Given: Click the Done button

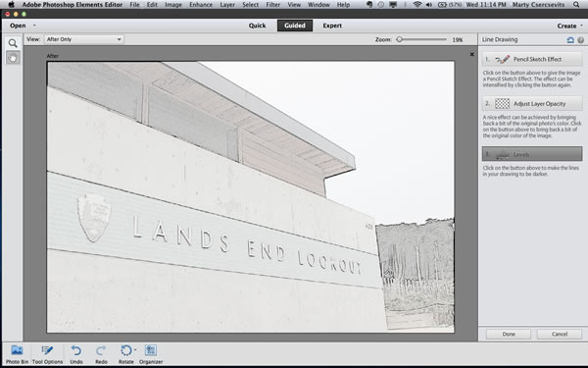Looking at the screenshot, I should tap(509, 334).
